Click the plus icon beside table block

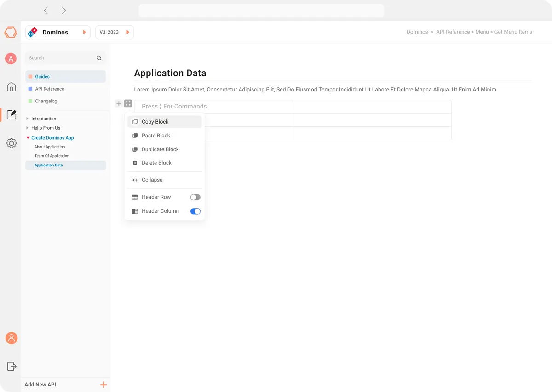[x=119, y=103]
